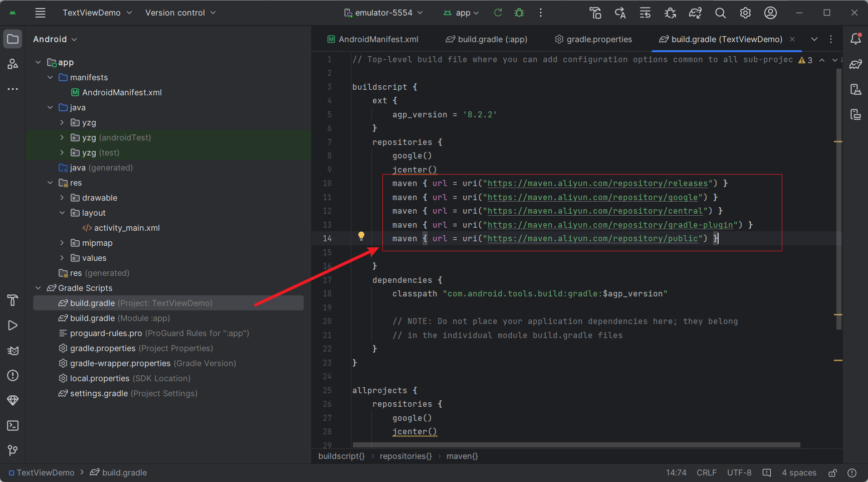Open the main hamburger menu
The width and height of the screenshot is (868, 482).
point(40,13)
